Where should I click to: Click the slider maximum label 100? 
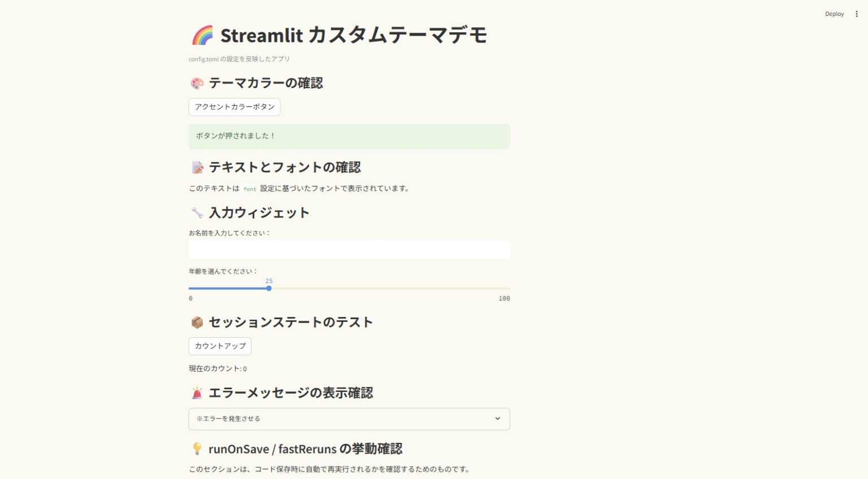coord(504,299)
